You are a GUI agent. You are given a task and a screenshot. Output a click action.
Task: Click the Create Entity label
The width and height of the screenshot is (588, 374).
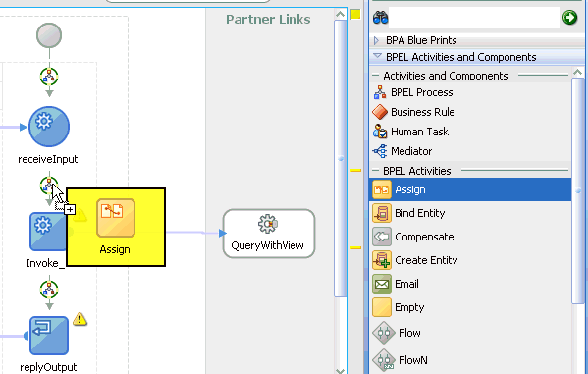[426, 260]
